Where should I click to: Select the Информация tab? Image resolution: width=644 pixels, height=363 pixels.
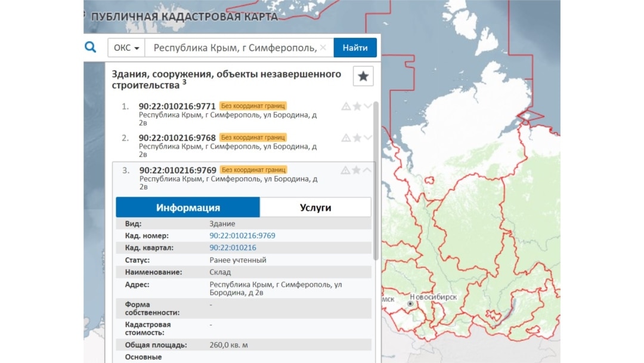(188, 208)
